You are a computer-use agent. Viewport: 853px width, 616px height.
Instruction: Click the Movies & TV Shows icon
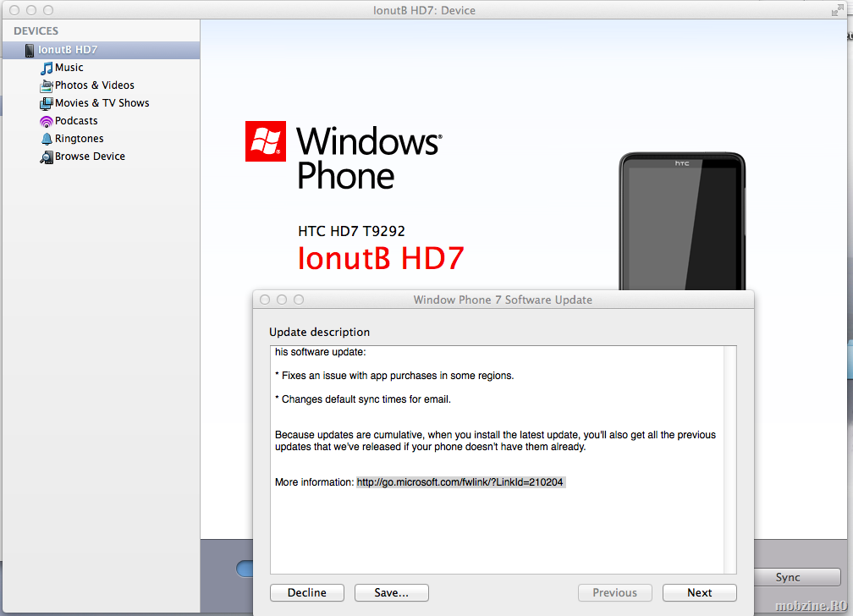[47, 103]
